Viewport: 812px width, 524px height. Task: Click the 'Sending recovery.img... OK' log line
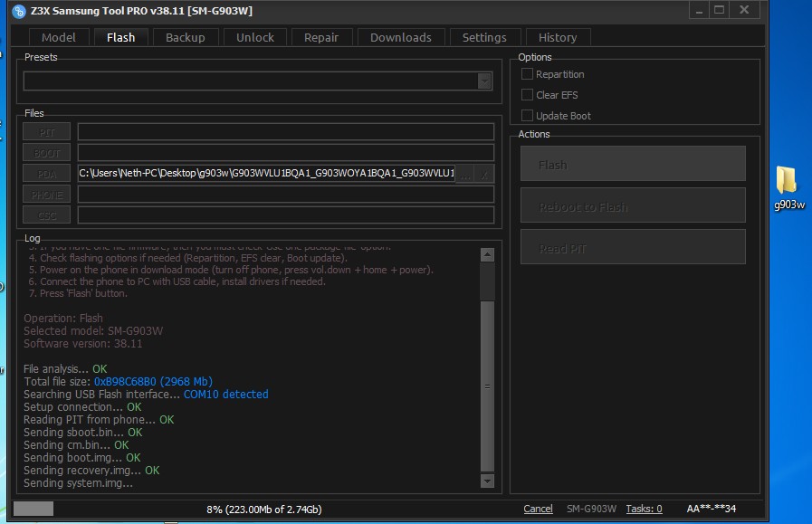[91, 471]
